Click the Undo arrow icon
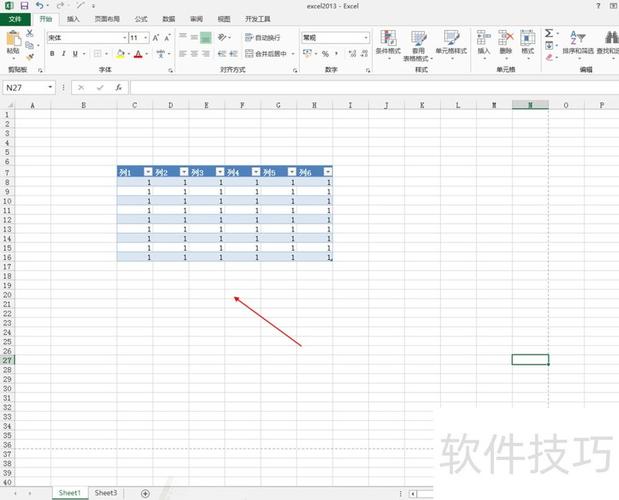The image size is (619, 500). click(39, 6)
